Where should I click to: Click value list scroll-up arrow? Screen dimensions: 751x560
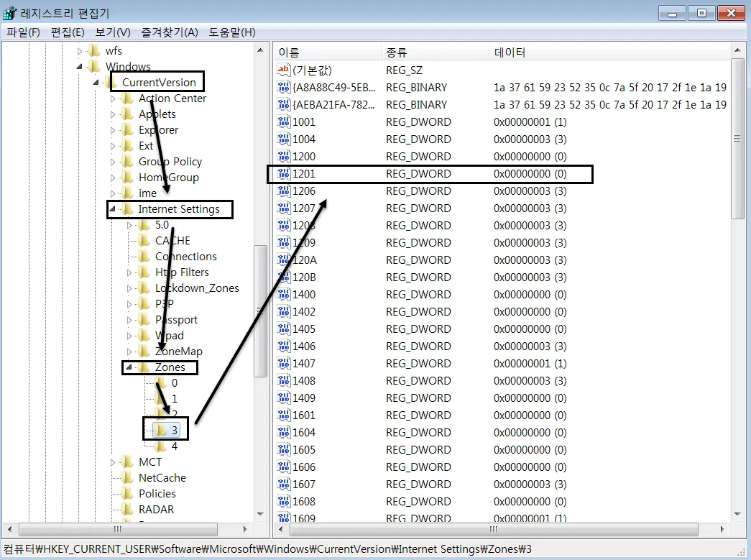[x=737, y=50]
